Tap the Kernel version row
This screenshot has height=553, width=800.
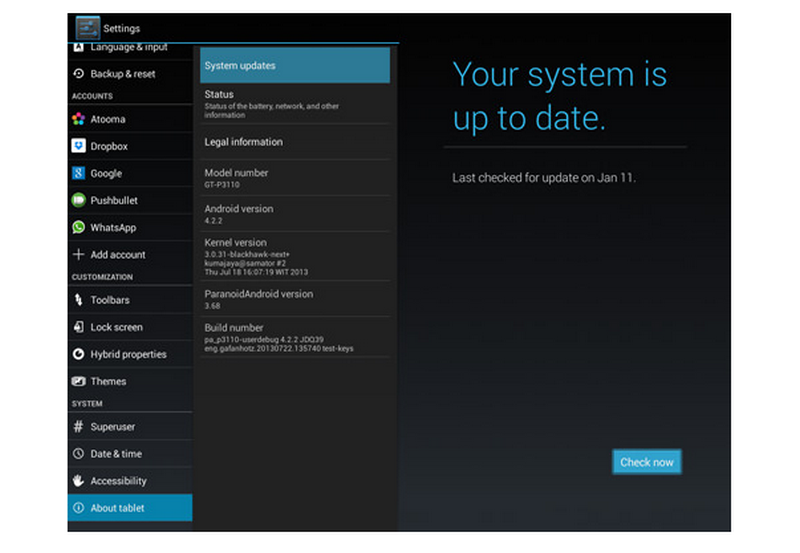tap(295, 256)
